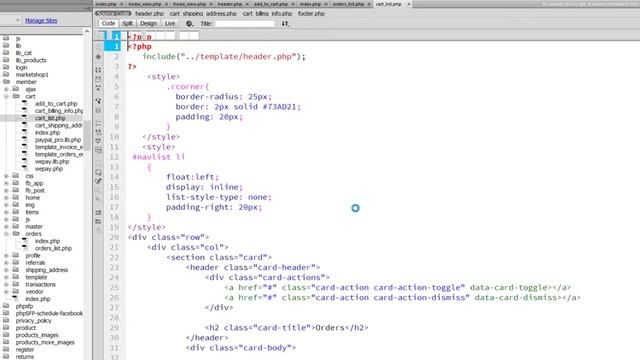Show Source Code in related files bar
Image resolution: width=640 pixels, height=360 pixels.
coord(113,13)
